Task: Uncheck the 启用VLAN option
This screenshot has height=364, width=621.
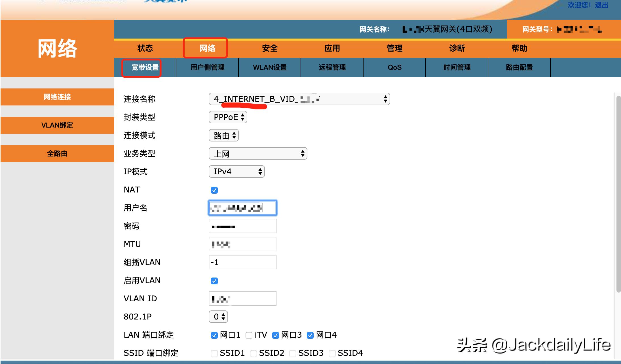Action: click(x=214, y=281)
